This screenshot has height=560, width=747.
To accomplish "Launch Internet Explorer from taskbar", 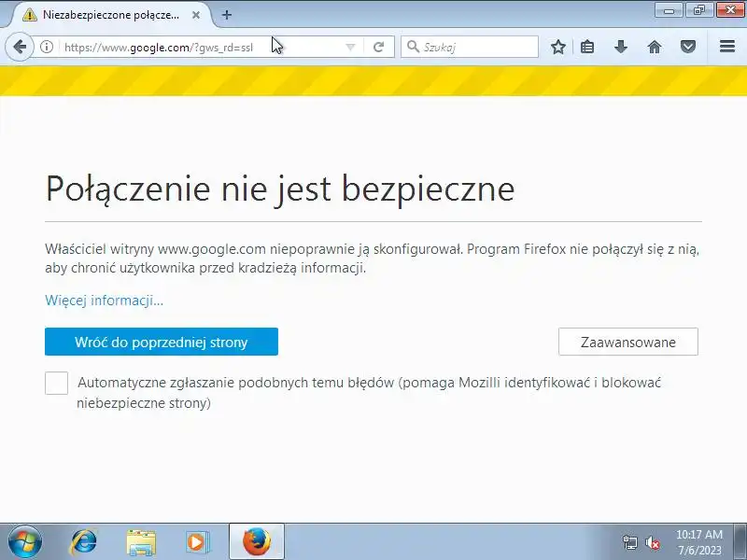I will pos(83,542).
